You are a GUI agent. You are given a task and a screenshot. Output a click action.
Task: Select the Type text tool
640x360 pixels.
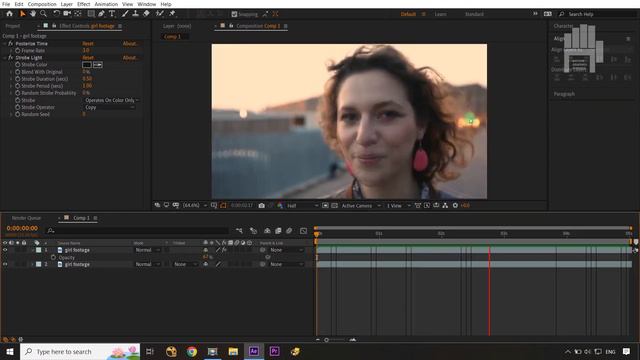[112, 14]
